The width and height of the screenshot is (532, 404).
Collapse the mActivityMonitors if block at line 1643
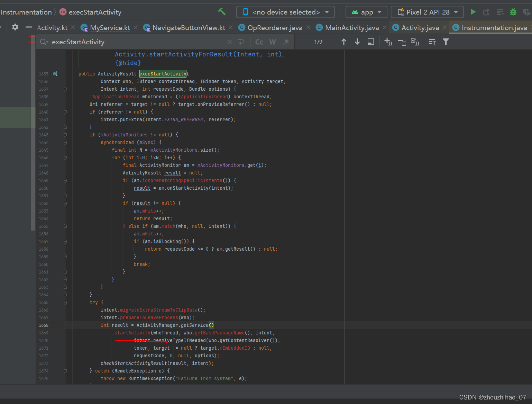tap(65, 135)
